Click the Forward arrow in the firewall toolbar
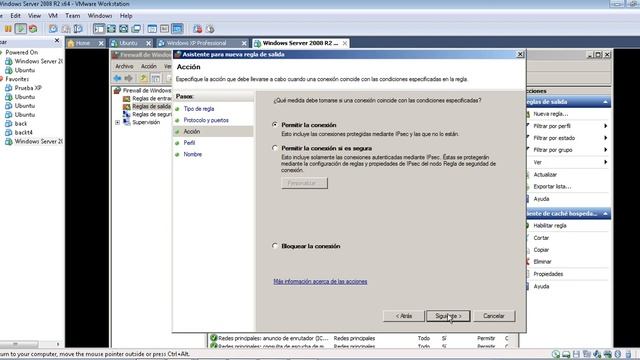 tap(129, 78)
